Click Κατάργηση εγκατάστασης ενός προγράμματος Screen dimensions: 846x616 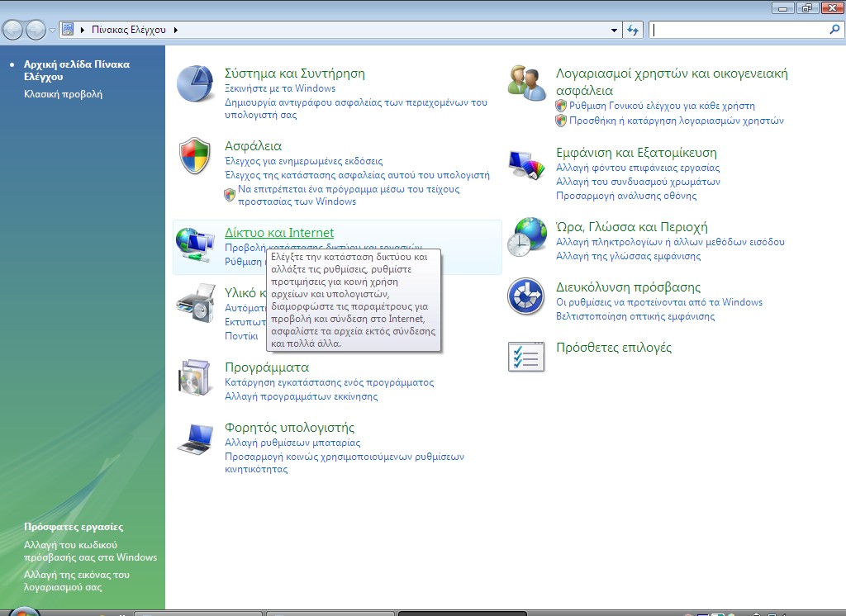pos(329,382)
